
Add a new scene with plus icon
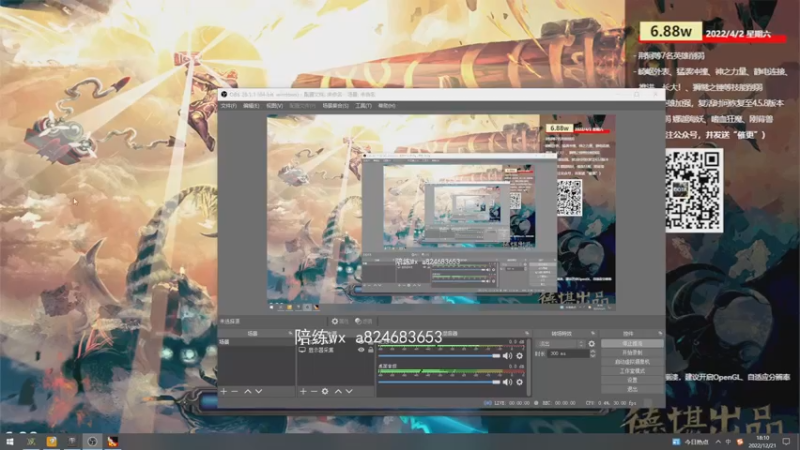pyautogui.click(x=223, y=391)
